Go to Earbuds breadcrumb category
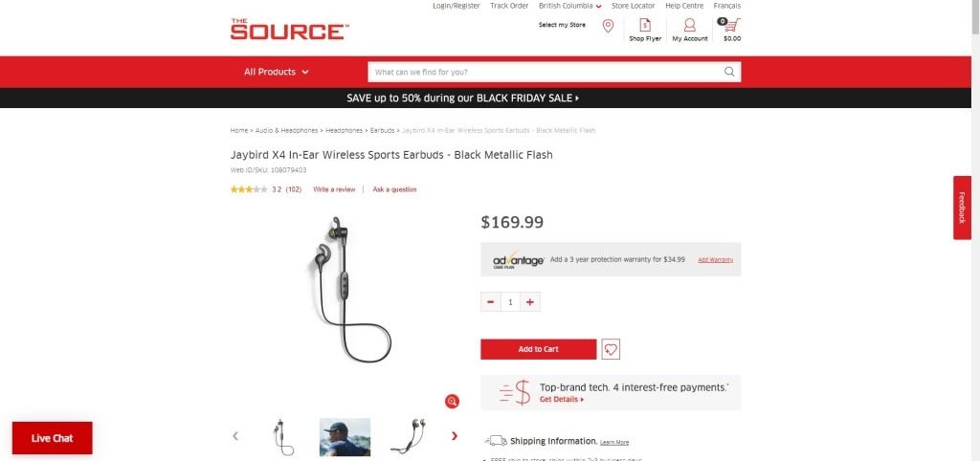The width and height of the screenshot is (980, 461). tap(382, 131)
